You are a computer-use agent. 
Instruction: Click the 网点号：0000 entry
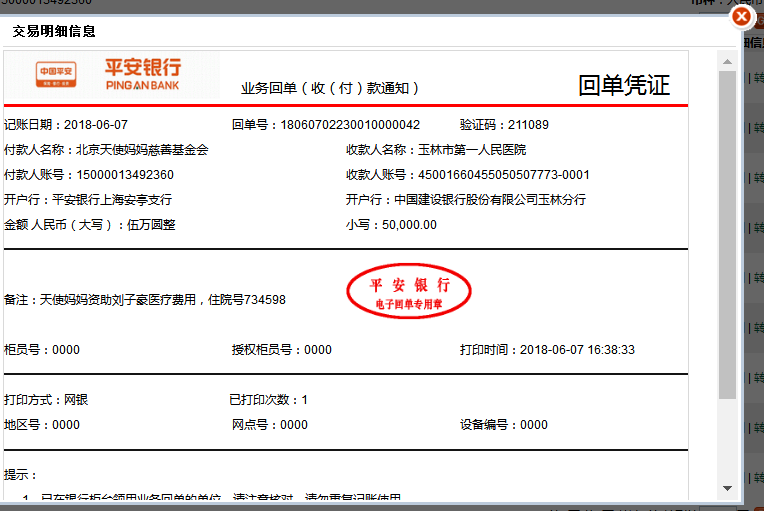tap(270, 425)
